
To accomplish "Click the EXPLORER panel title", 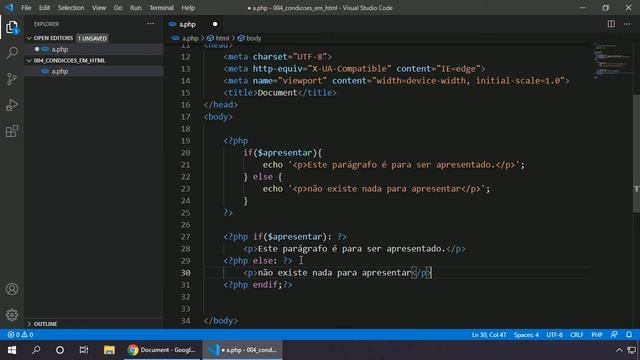I will 47,24.
